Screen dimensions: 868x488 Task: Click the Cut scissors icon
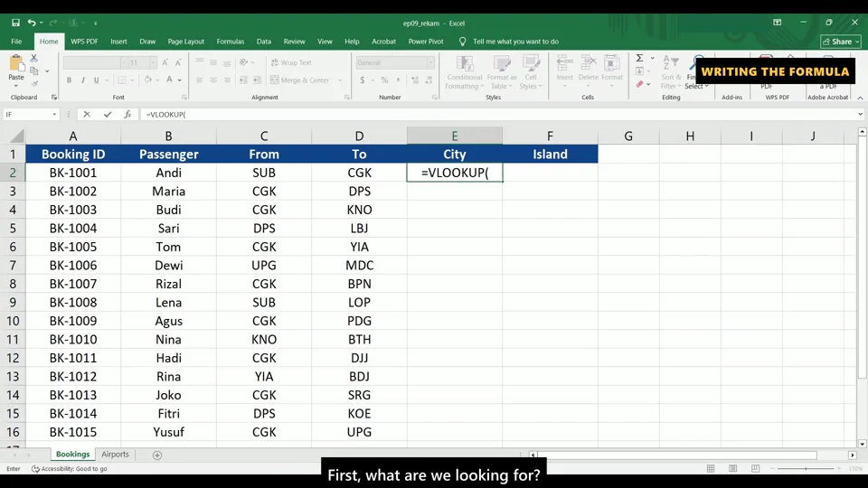[x=33, y=58]
